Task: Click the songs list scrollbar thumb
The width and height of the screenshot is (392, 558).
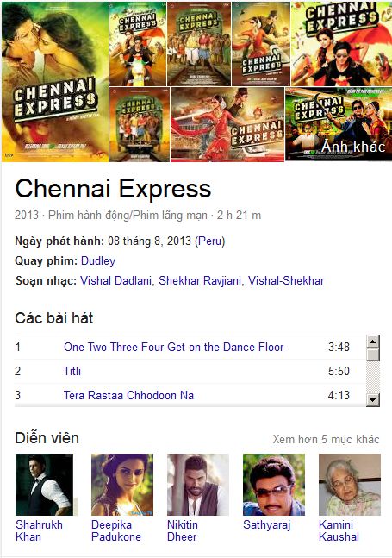Action: point(373,354)
